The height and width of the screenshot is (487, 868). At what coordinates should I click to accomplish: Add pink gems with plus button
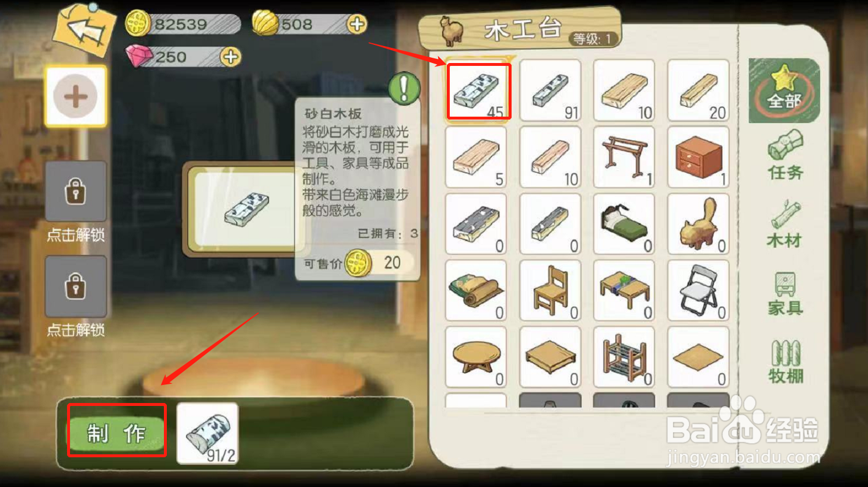(230, 57)
